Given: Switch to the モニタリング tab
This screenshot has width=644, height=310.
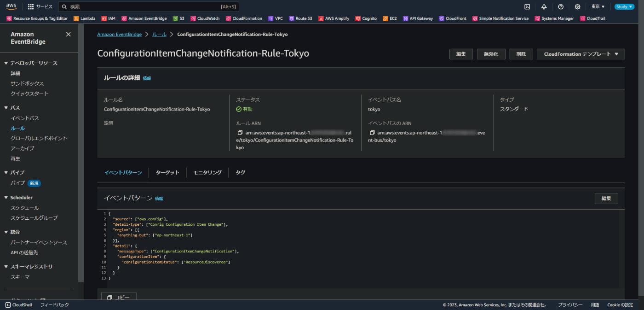Looking at the screenshot, I should tap(207, 172).
